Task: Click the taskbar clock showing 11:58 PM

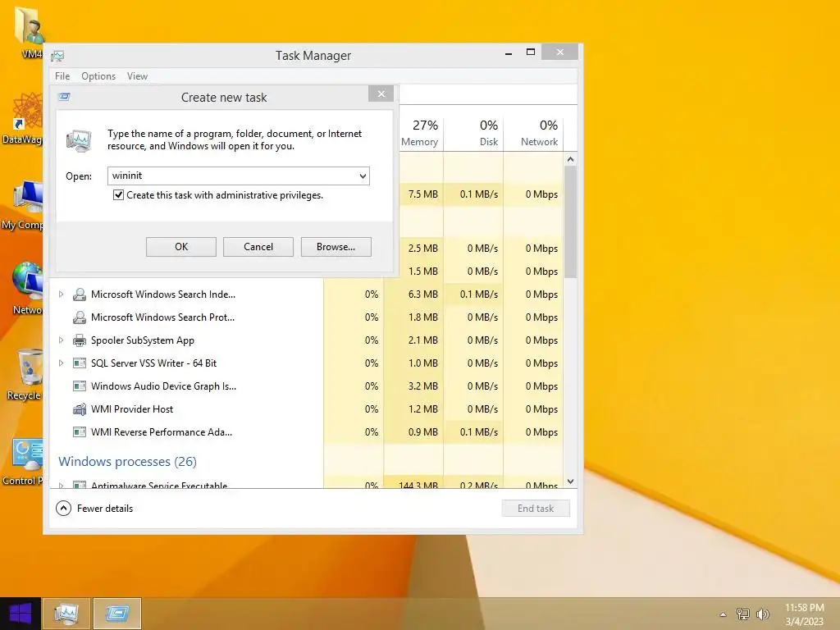Action: click(804, 614)
